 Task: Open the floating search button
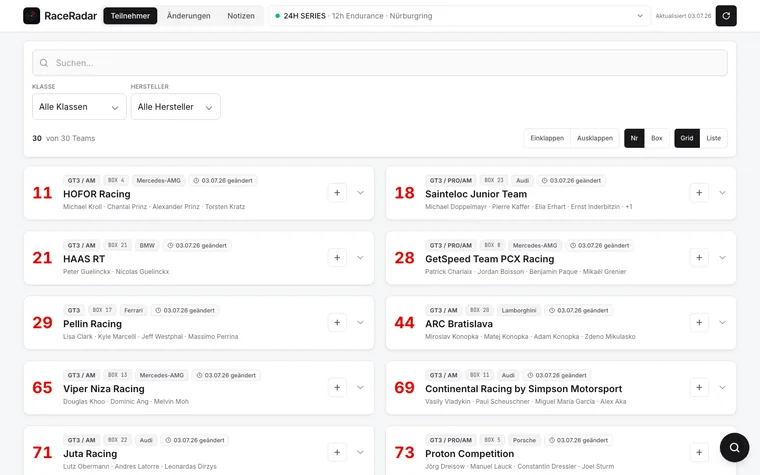tap(734, 447)
